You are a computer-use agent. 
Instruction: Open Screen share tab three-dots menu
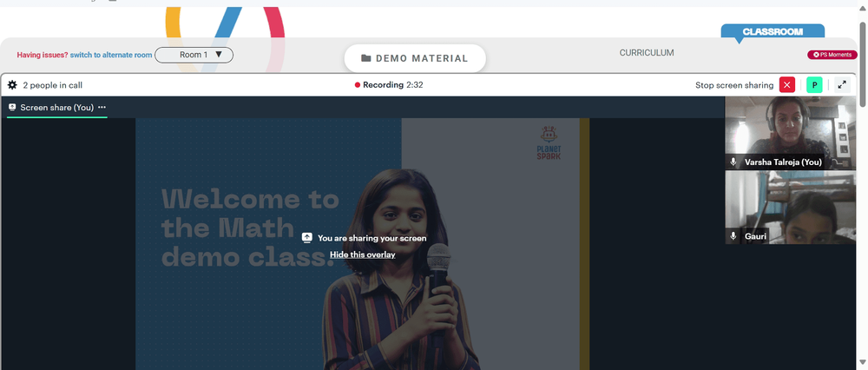(x=102, y=108)
